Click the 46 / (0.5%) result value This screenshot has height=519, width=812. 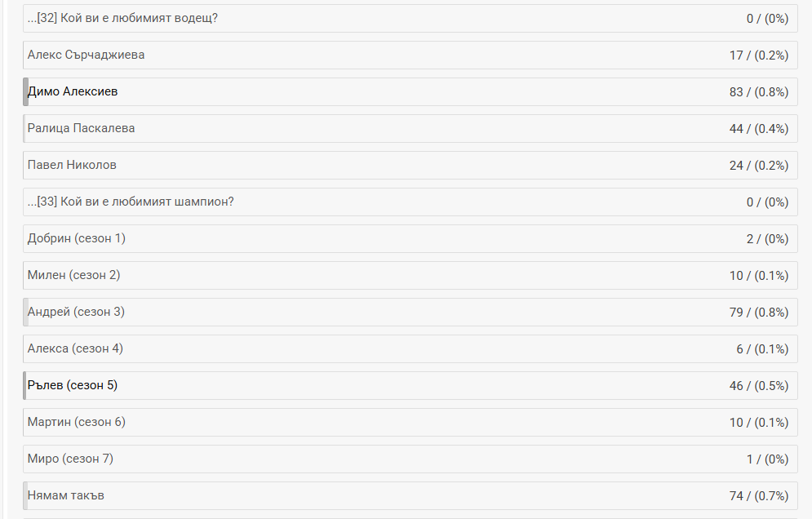pyautogui.click(x=758, y=386)
